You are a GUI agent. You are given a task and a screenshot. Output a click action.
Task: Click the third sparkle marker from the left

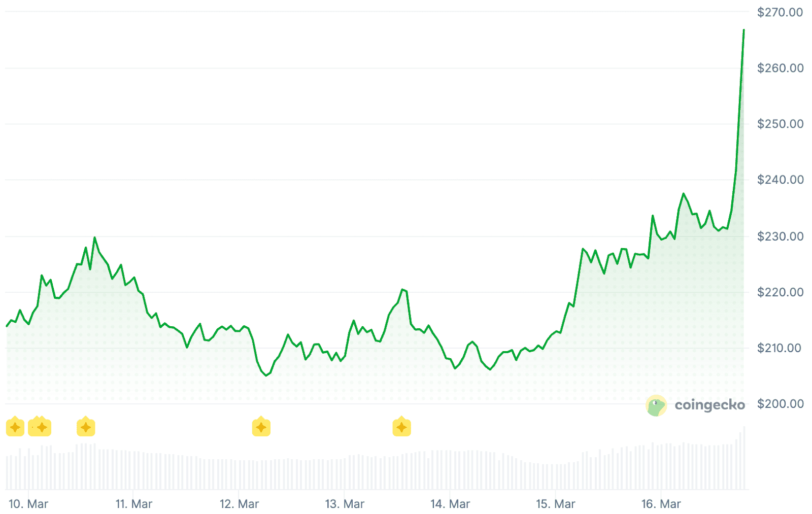point(86,427)
